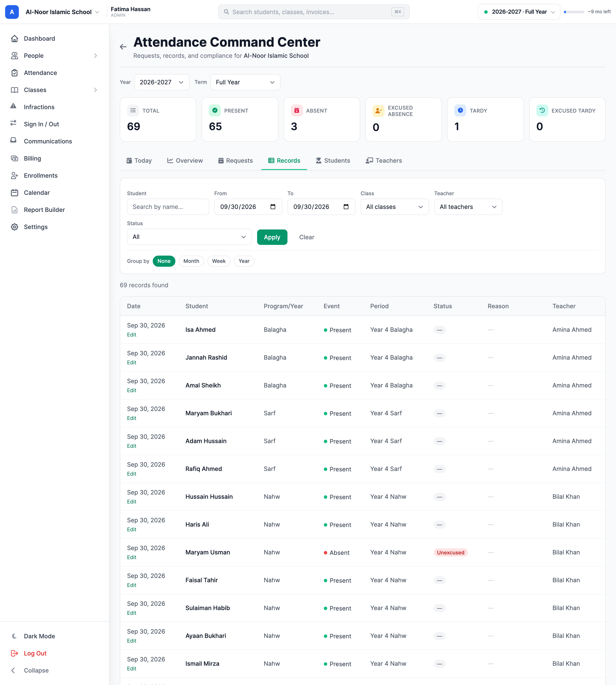Open the Dashboard home icon
The height and width of the screenshot is (685, 616).
[x=14, y=39]
